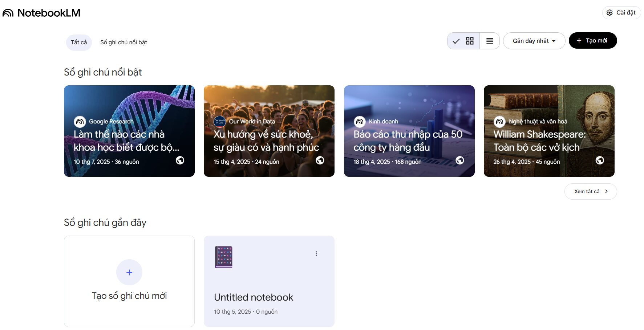Viewport: 644px width, 330px height.
Task: Click Our World in Data source logo
Action: (x=219, y=122)
